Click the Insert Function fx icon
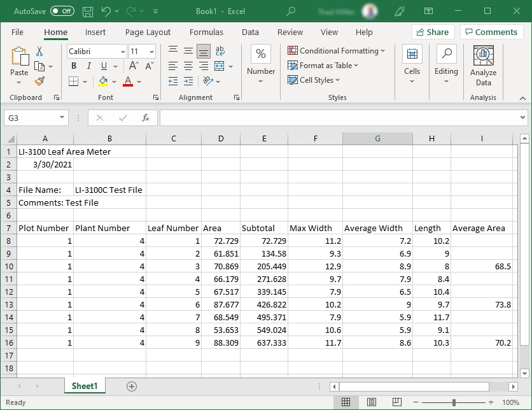Image resolution: width=532 pixels, height=410 pixels. [146, 118]
